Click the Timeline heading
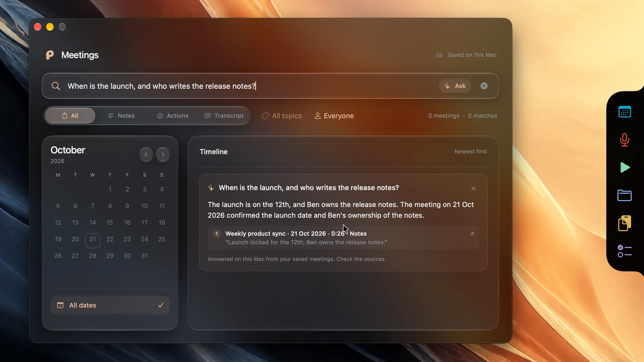644x362 pixels. click(214, 152)
